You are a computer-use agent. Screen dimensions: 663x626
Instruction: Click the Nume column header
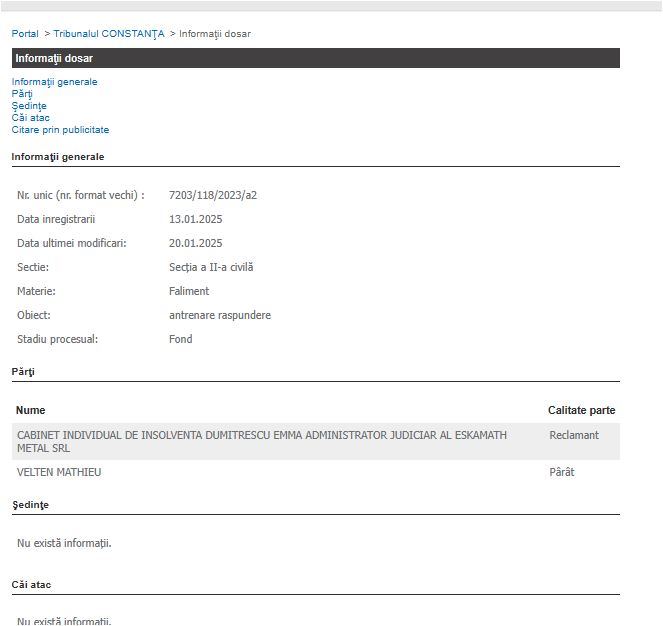(x=31, y=410)
